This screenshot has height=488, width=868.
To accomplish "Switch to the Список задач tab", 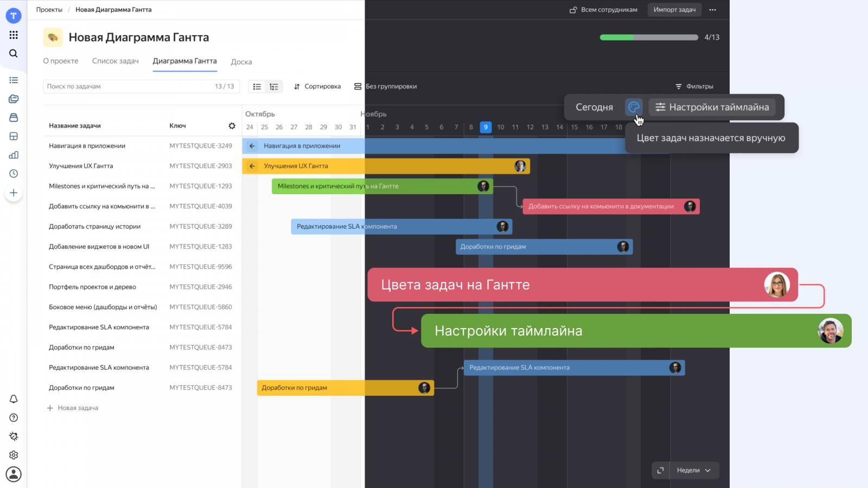I will coord(116,61).
